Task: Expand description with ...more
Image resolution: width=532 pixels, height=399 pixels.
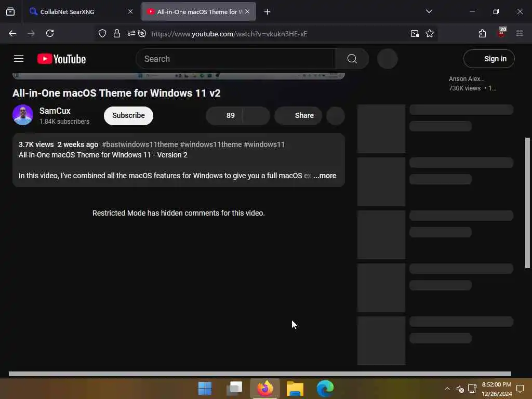Action: [x=325, y=176]
